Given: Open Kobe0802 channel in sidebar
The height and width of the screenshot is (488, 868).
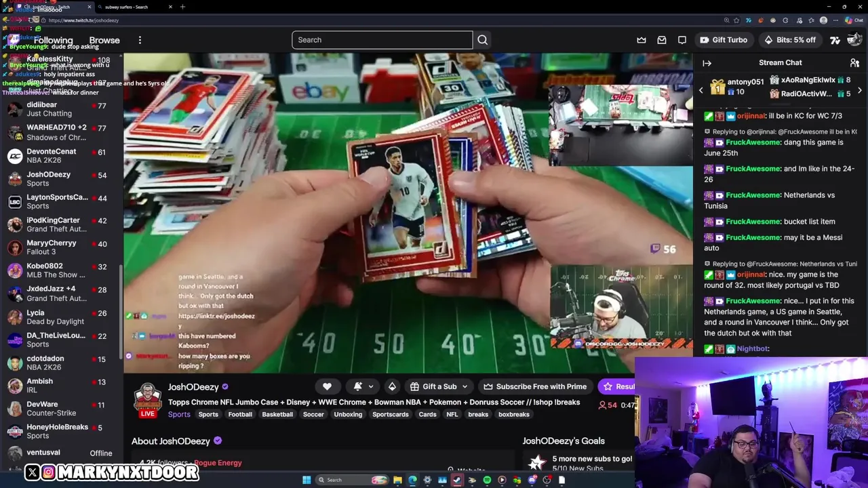Looking at the screenshot, I should (61, 270).
